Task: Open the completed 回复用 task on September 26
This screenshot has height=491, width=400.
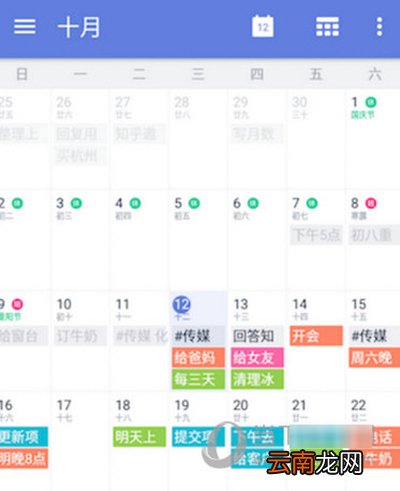Action: (80, 134)
